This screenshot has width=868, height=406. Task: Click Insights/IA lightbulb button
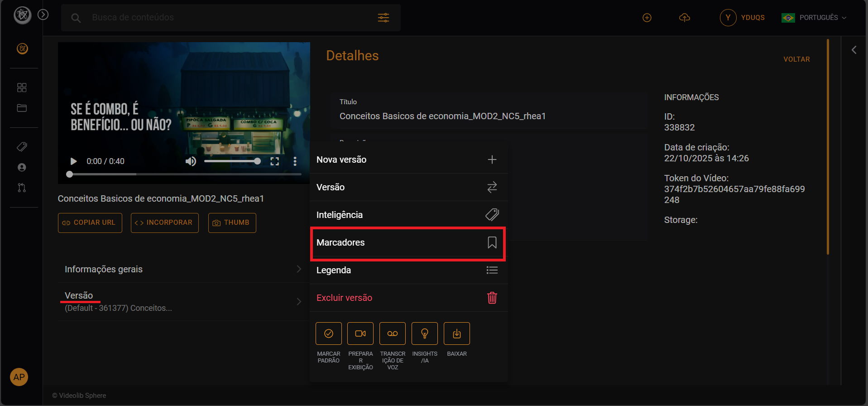coord(425,333)
